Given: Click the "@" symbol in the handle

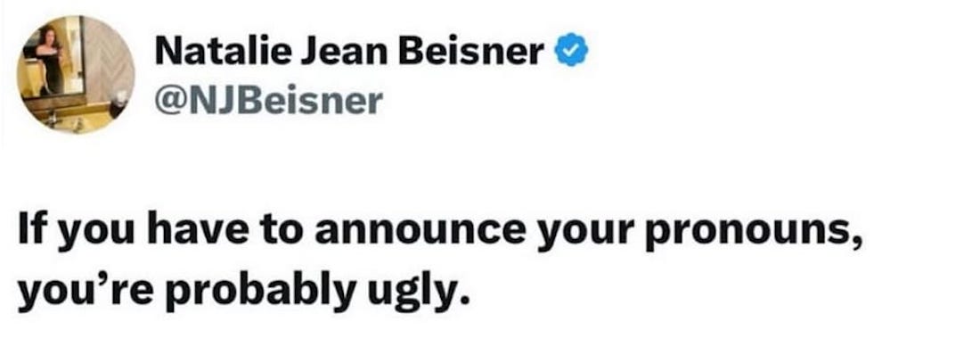Looking at the screenshot, I should (x=168, y=101).
